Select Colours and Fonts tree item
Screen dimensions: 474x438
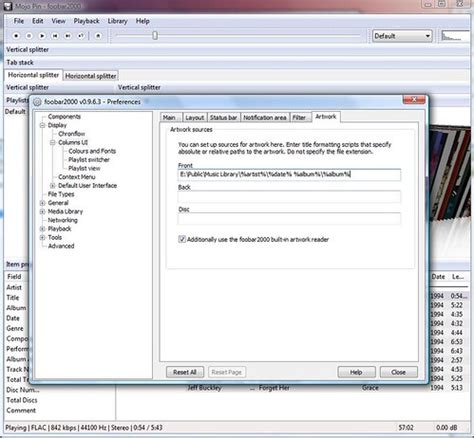92,151
